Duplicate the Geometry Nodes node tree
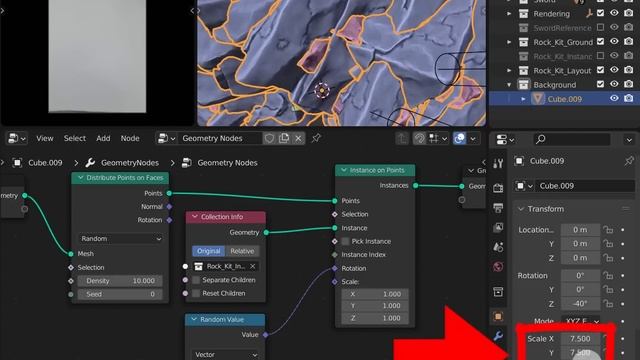Screen dimensions: 640x360 [x=284, y=138]
